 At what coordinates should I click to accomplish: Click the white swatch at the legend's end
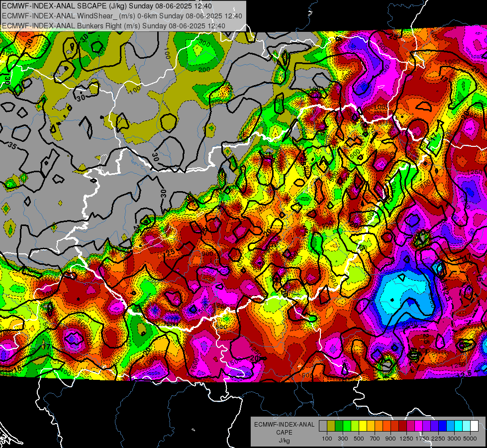pyautogui.click(x=475, y=426)
